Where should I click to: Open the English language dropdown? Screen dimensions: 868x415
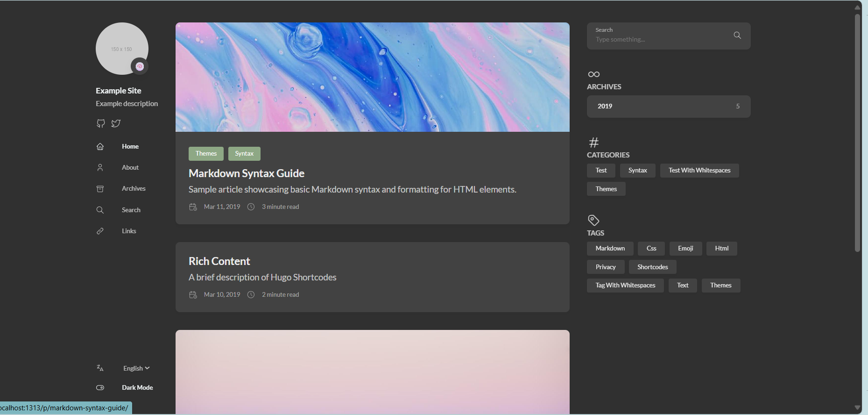coord(136,368)
